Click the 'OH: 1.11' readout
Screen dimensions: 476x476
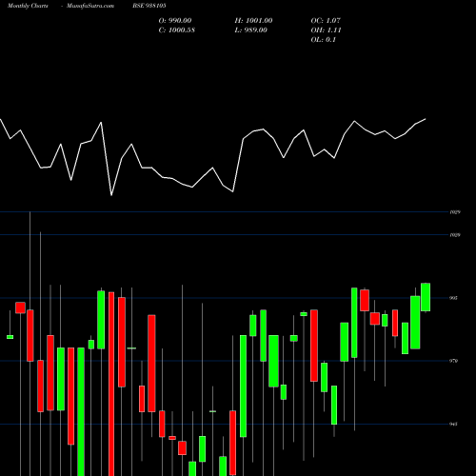click(x=326, y=30)
